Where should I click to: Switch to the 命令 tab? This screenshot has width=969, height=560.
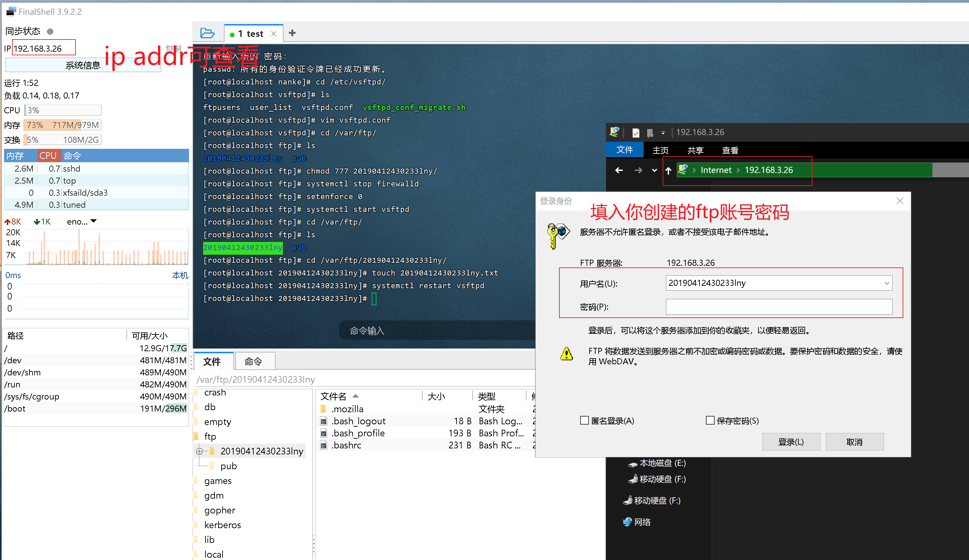[x=253, y=361]
